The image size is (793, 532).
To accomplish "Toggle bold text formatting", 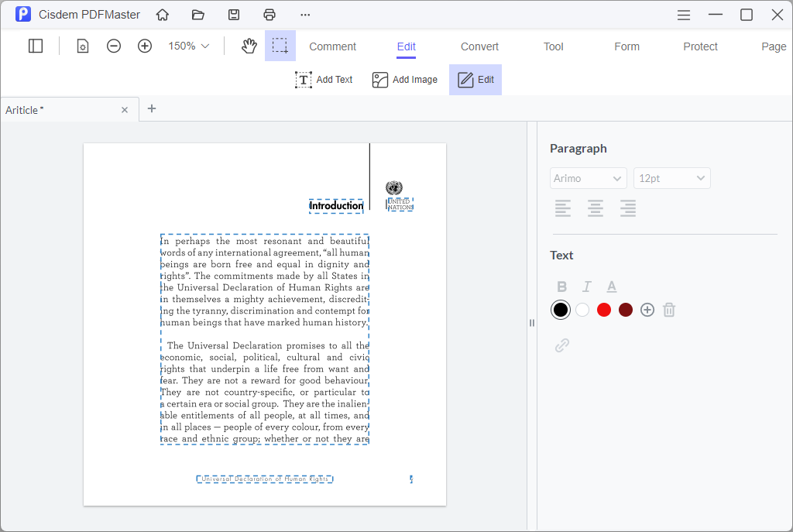I will click(561, 286).
